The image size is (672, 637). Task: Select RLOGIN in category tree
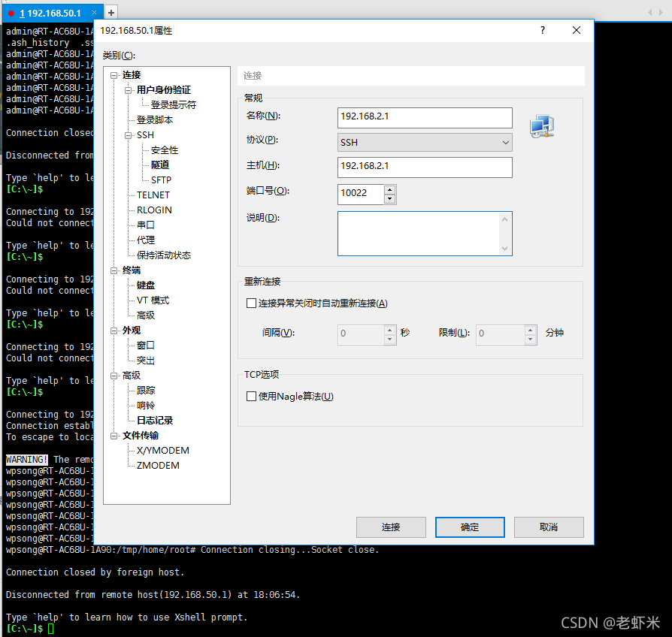(x=154, y=210)
